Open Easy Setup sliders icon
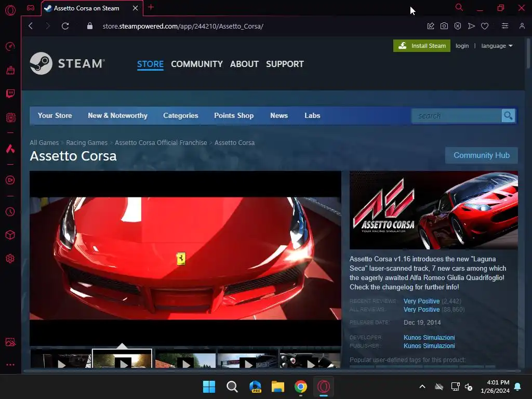Screen dimensions: 532x399 pos(505,26)
